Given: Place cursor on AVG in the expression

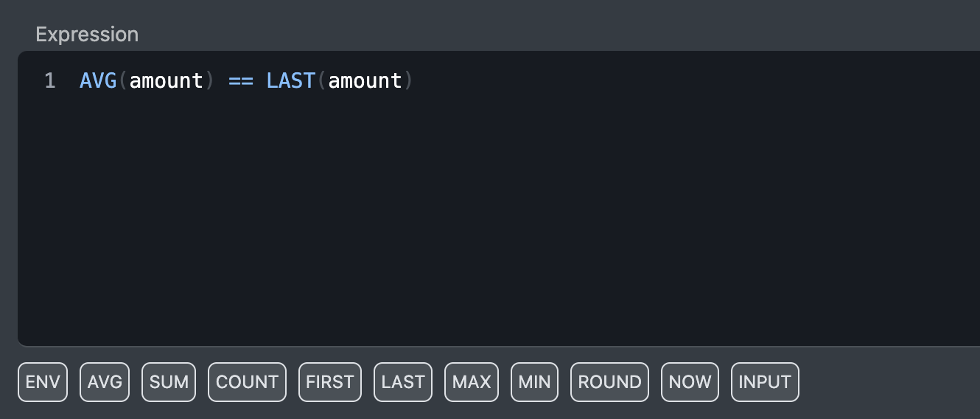Looking at the screenshot, I should click(x=98, y=80).
